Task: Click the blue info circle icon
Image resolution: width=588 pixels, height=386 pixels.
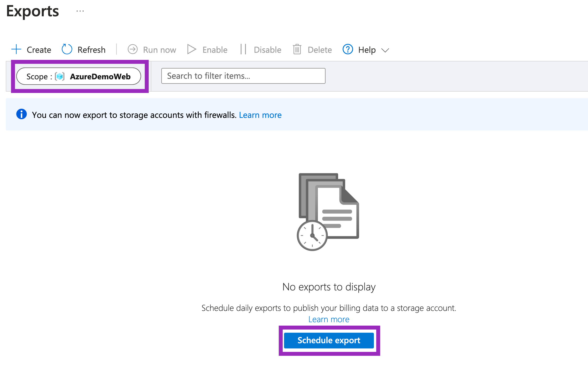Action: click(22, 114)
